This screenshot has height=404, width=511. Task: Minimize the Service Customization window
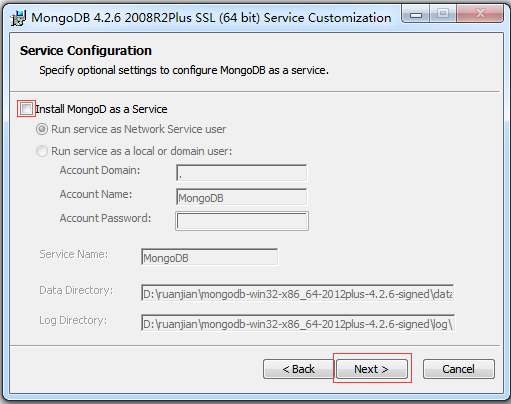coord(416,14)
